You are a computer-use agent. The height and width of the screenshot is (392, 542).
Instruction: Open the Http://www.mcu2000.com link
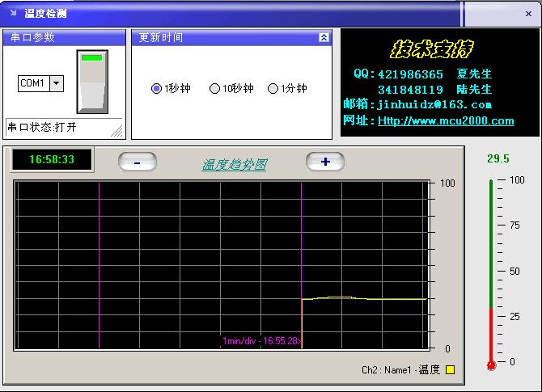click(x=446, y=120)
